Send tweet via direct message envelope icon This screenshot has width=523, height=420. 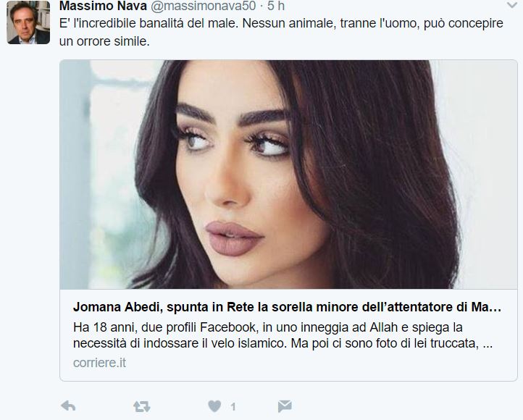point(285,406)
